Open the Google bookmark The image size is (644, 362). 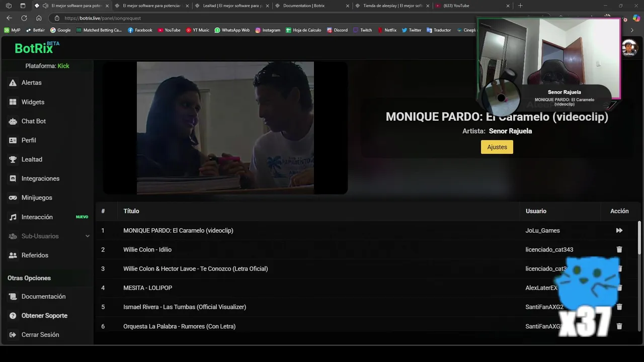tap(60, 30)
